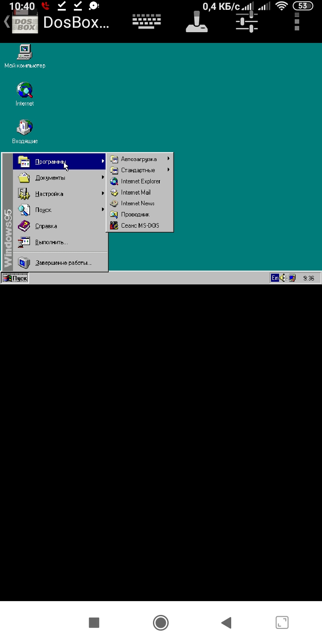Open the three-dot overflow menu
The width and height of the screenshot is (322, 644).
point(297,21)
